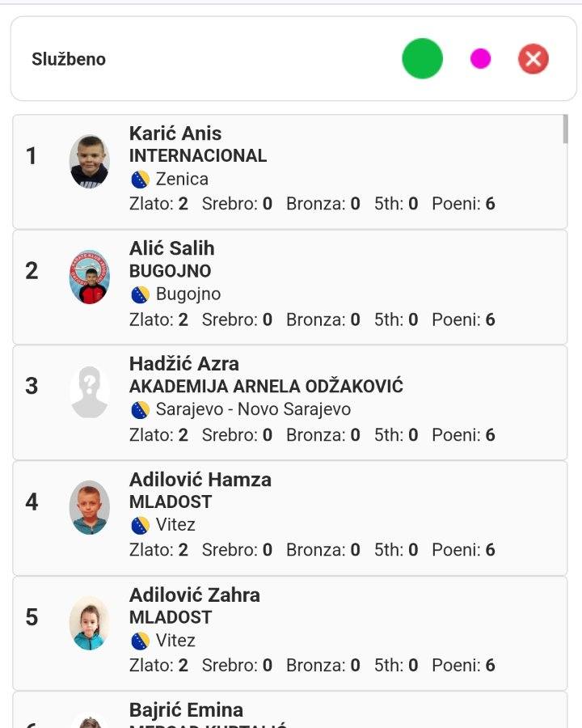Screen dimensions: 582x728
Task: Click the flag icon next to Zenica
Action: [x=140, y=180]
